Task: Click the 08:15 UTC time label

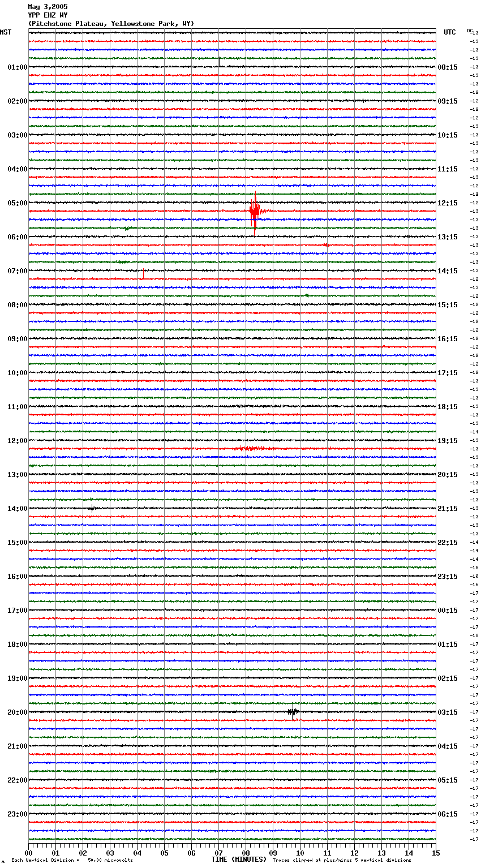Action: coord(448,67)
